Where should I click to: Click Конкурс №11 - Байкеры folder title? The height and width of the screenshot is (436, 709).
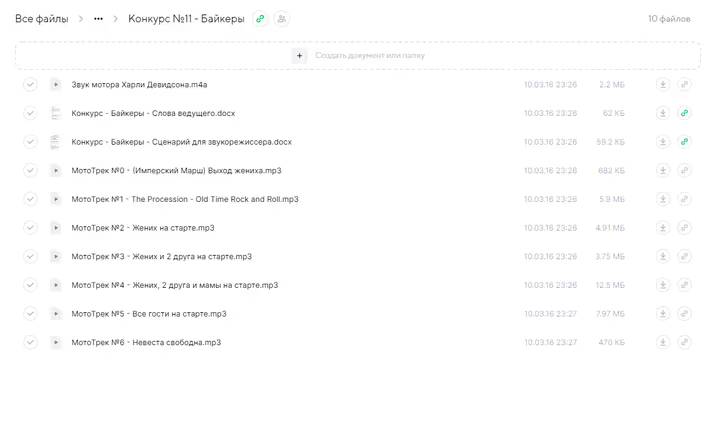point(186,19)
